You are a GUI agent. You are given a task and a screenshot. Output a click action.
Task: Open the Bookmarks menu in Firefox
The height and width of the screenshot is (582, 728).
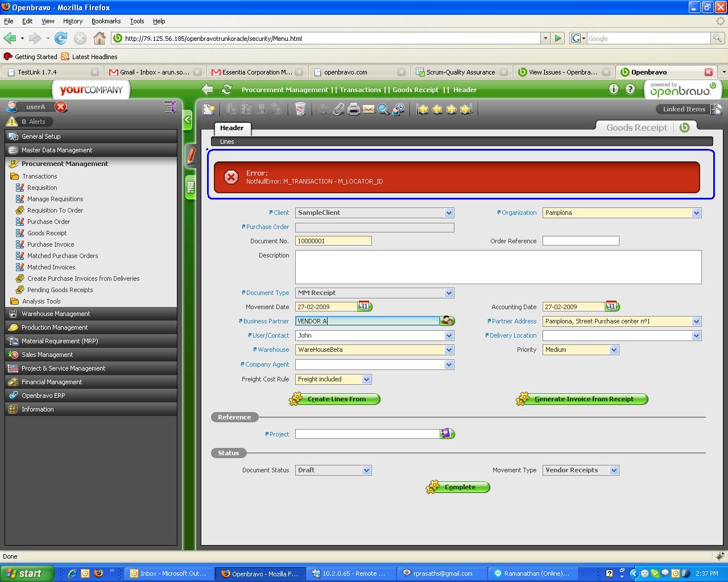tap(106, 21)
